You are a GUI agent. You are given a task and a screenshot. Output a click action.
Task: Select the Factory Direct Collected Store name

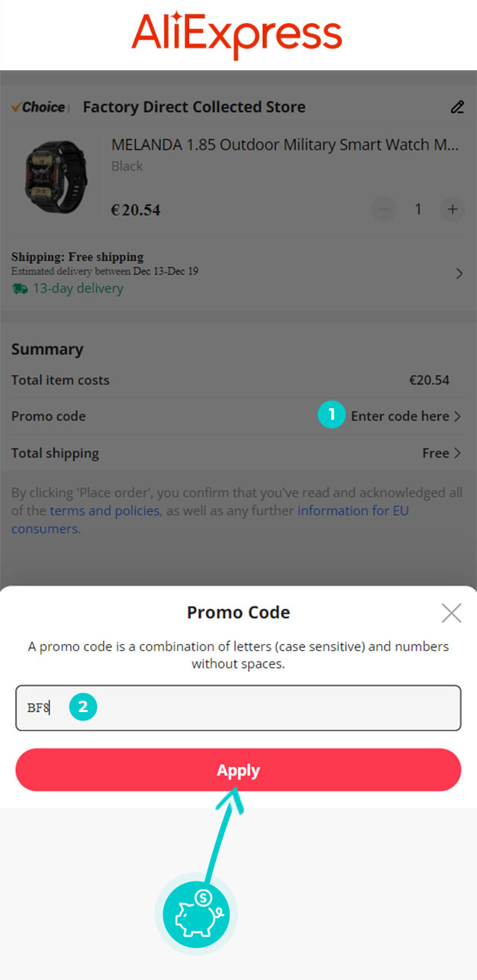pos(194,108)
